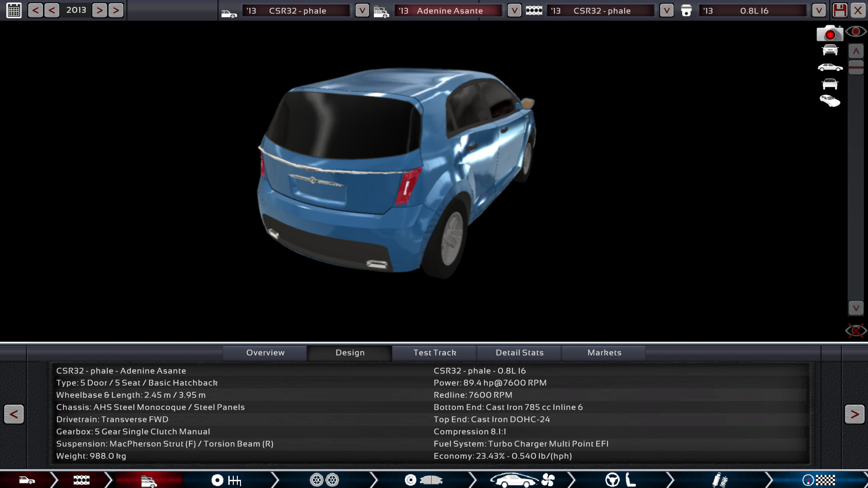Switch to side view car icon
This screenshot has width=868, height=488.
(x=830, y=68)
